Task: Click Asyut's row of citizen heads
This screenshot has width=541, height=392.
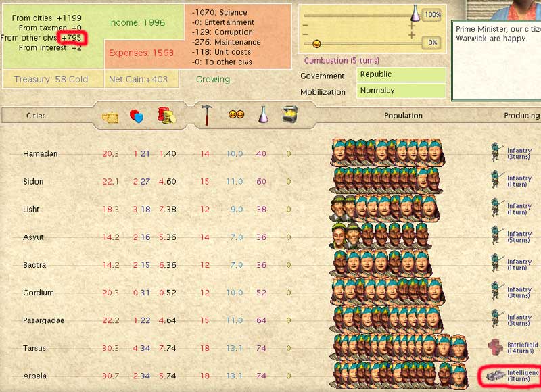Action: point(381,235)
